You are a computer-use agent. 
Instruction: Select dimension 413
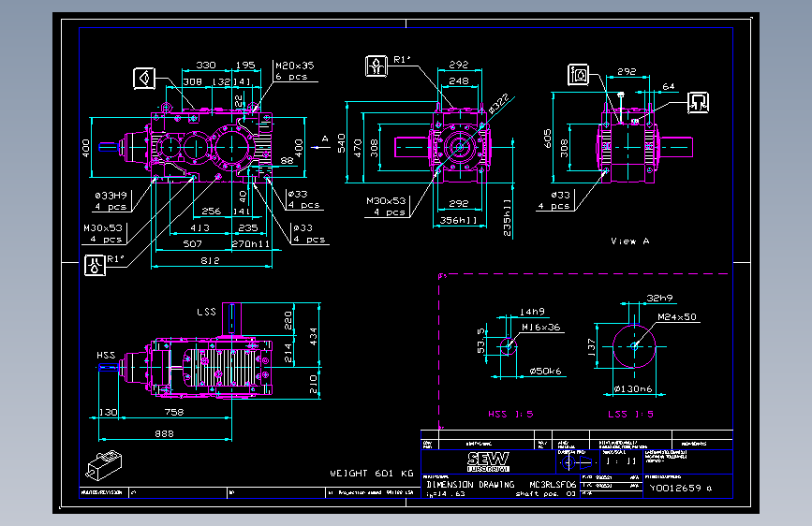click(x=199, y=227)
